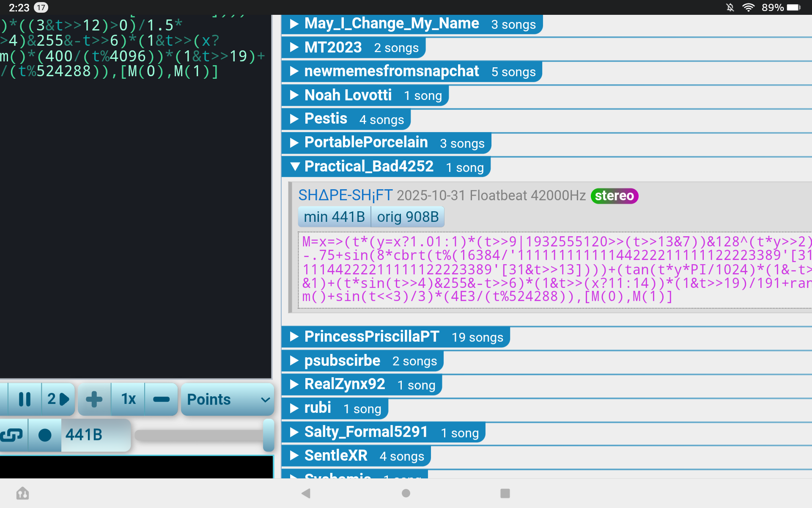The image size is (812, 508).
Task: Click the plus zoom-in icon
Action: 94,399
